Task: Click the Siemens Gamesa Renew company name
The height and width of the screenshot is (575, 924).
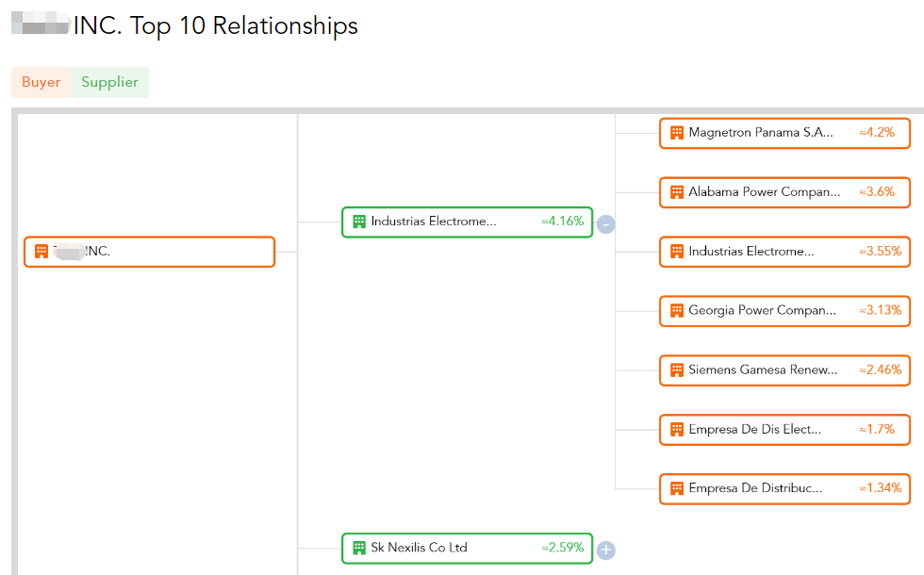Action: (763, 370)
